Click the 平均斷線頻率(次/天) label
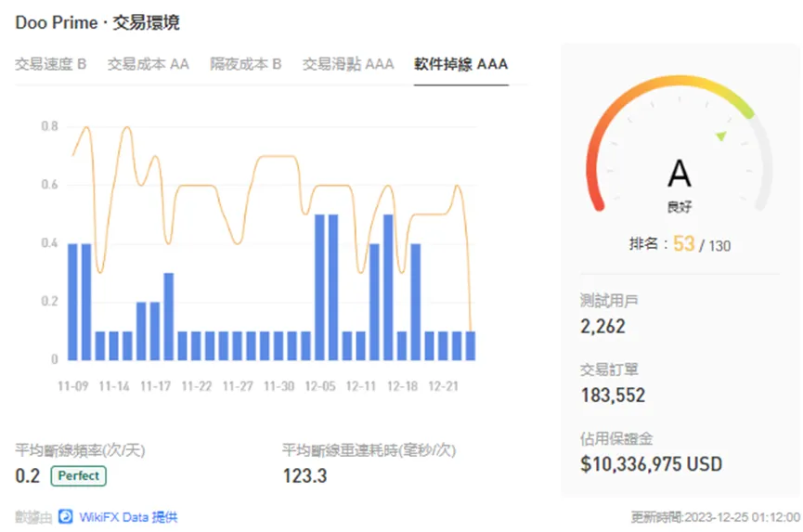Viewport: 803px width, 532px height. (x=81, y=450)
